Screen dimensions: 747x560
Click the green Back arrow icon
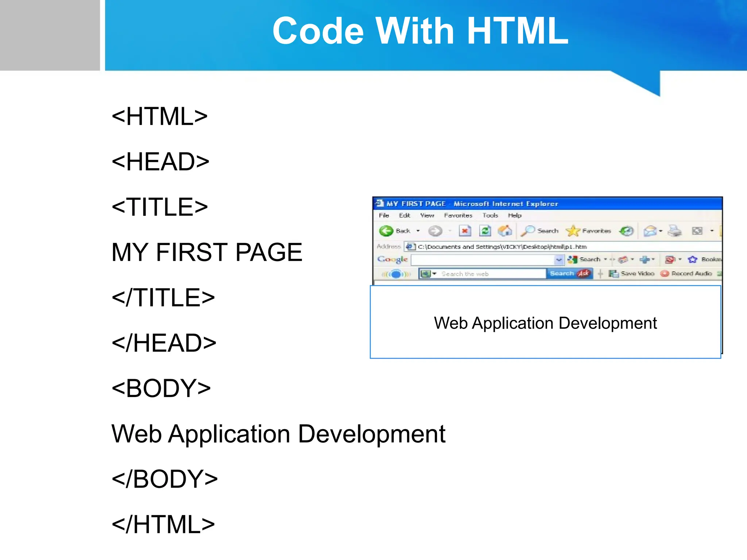386,231
